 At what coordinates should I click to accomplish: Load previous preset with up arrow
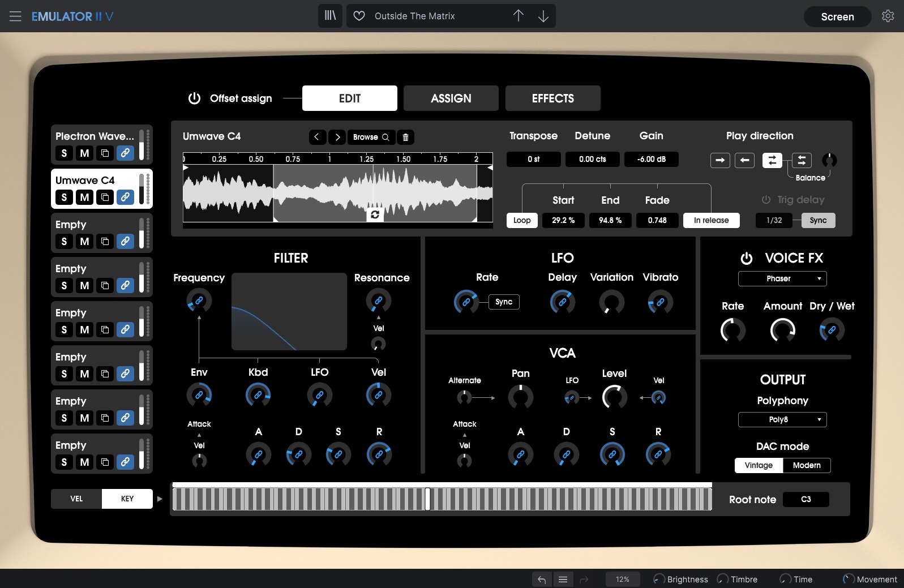tap(519, 16)
